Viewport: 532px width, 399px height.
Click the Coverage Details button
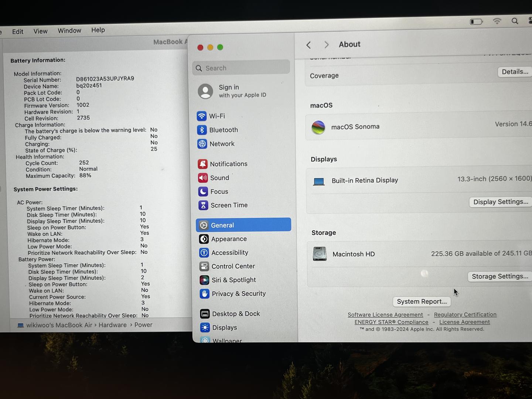[x=515, y=72]
